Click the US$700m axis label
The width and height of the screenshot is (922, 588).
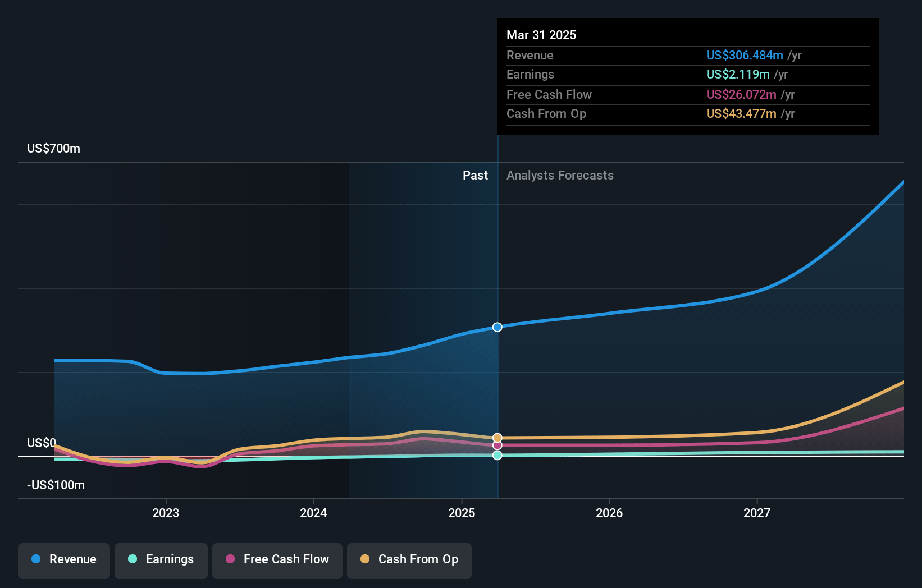point(54,149)
